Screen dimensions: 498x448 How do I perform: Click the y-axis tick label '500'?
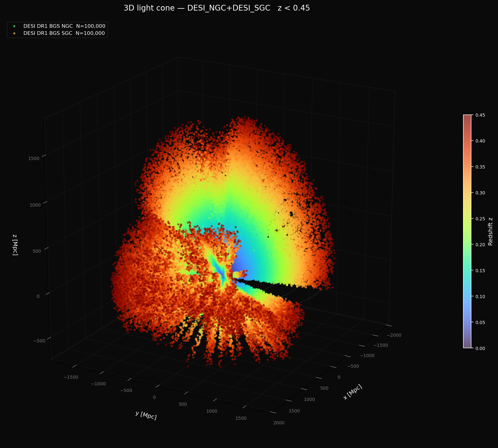[183, 404]
